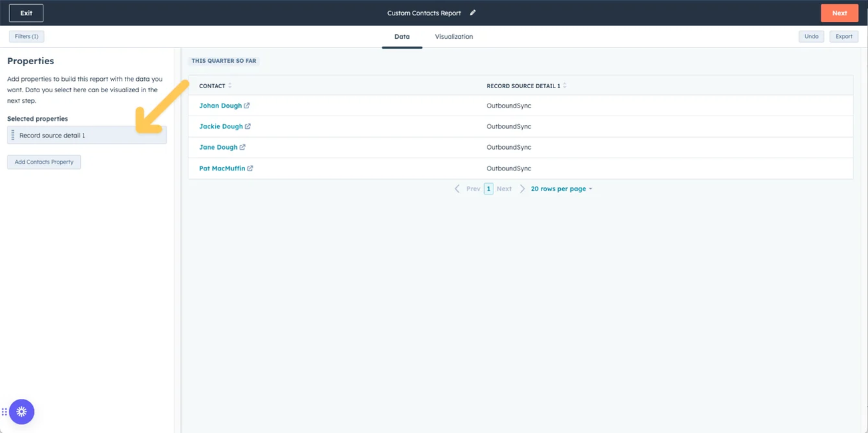This screenshot has width=868, height=433.
Task: Switch to the Visualization tab
Action: coord(453,36)
